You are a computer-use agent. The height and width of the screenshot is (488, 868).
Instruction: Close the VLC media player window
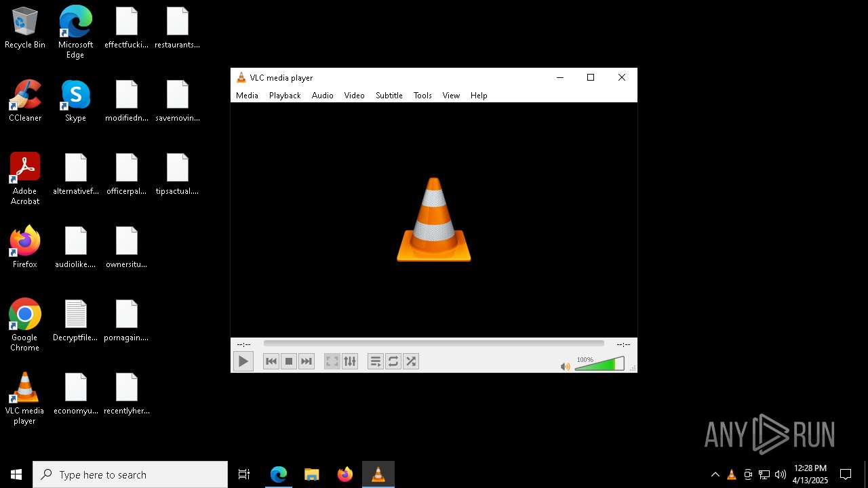[622, 77]
